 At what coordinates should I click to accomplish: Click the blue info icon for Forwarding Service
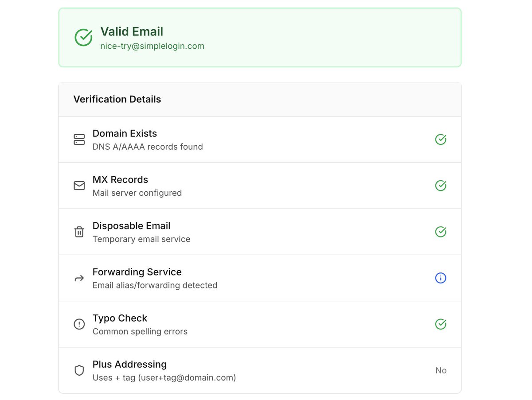(x=441, y=278)
